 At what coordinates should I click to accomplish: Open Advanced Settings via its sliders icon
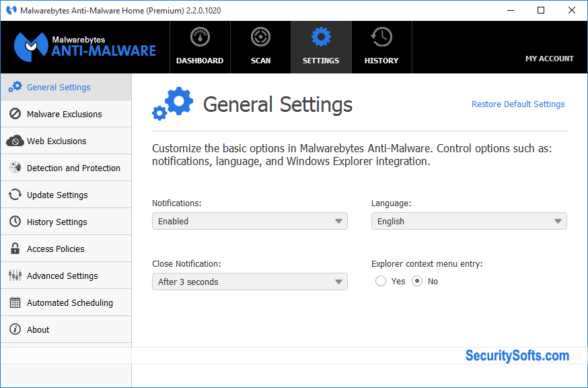pyautogui.click(x=15, y=276)
